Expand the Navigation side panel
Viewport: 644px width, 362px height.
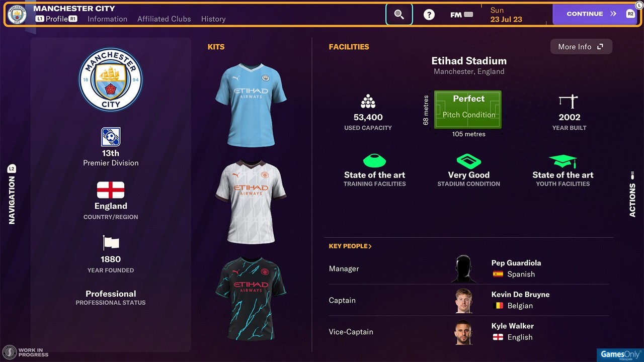click(x=12, y=194)
